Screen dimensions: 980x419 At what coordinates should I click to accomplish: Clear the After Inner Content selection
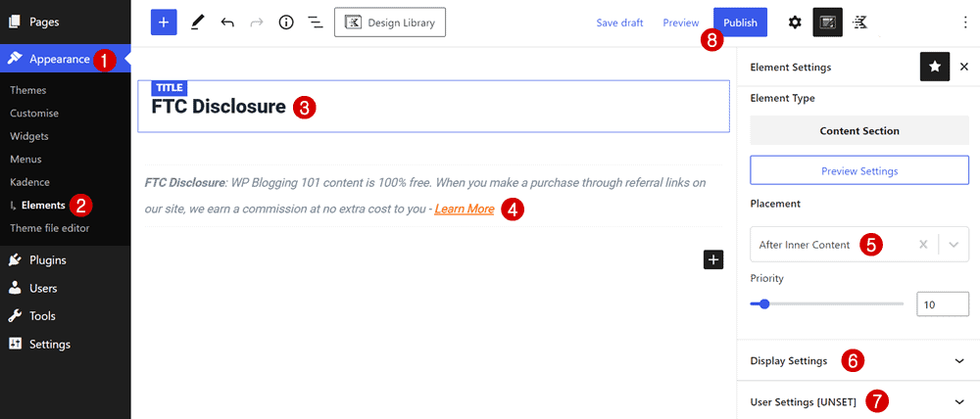coord(922,245)
